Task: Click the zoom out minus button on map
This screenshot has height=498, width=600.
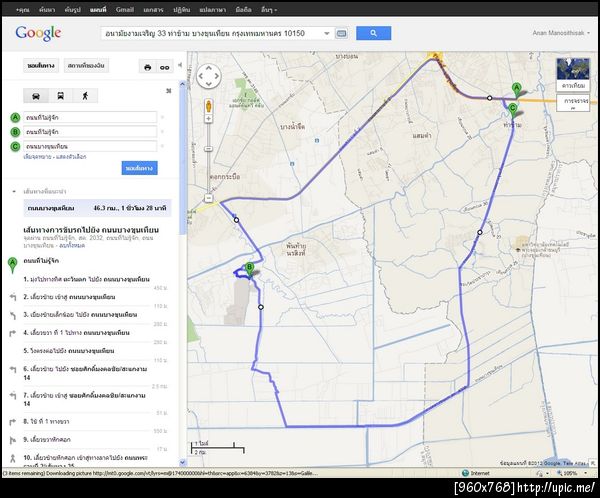Action: (209, 198)
